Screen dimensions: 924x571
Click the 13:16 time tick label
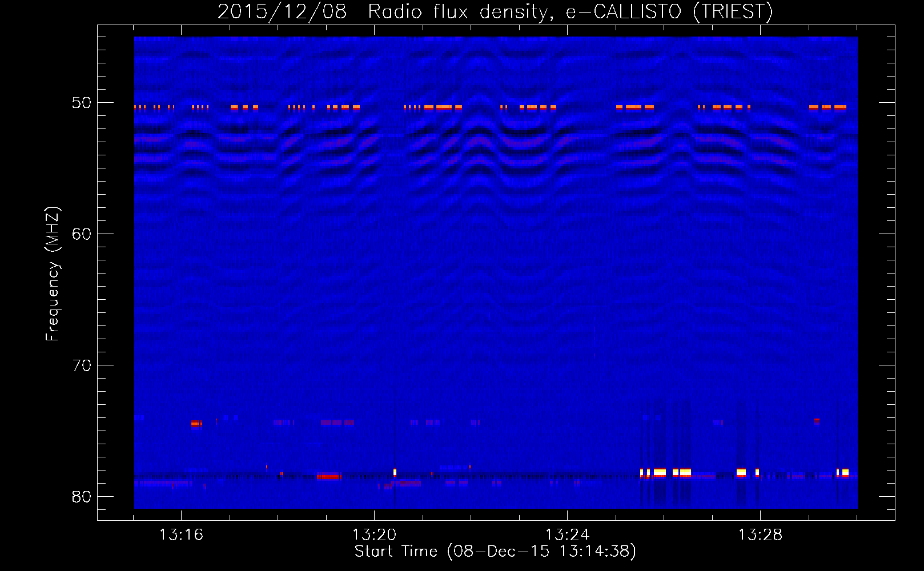click(x=181, y=535)
